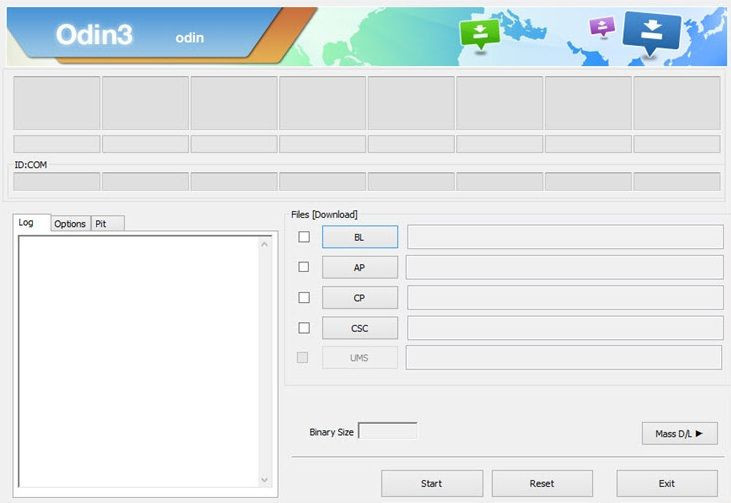Image resolution: width=731 pixels, height=503 pixels.
Task: Click inside the Log text area
Action: tap(139, 362)
